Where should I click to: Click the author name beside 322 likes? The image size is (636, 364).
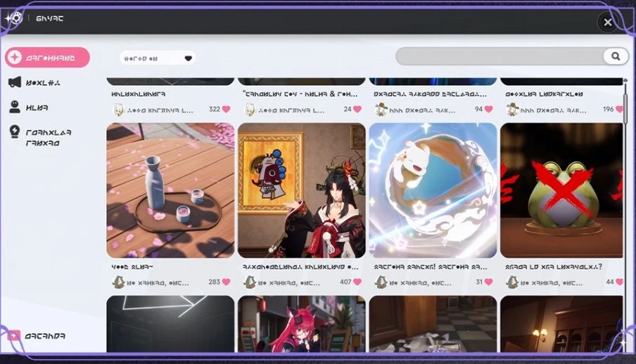(160, 110)
